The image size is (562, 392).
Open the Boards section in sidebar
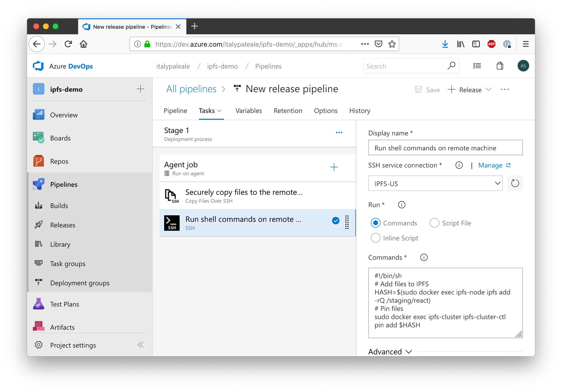click(x=60, y=138)
